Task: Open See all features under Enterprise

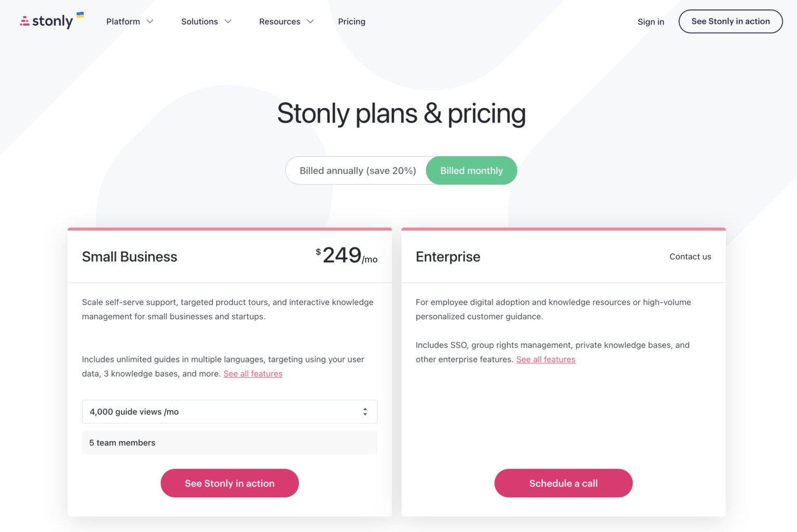Action: [x=545, y=359]
